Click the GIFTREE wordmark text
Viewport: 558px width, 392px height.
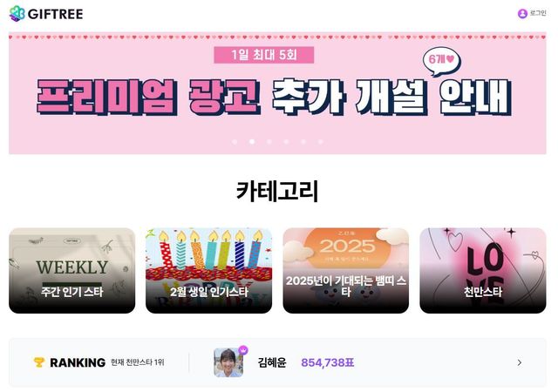pos(56,14)
